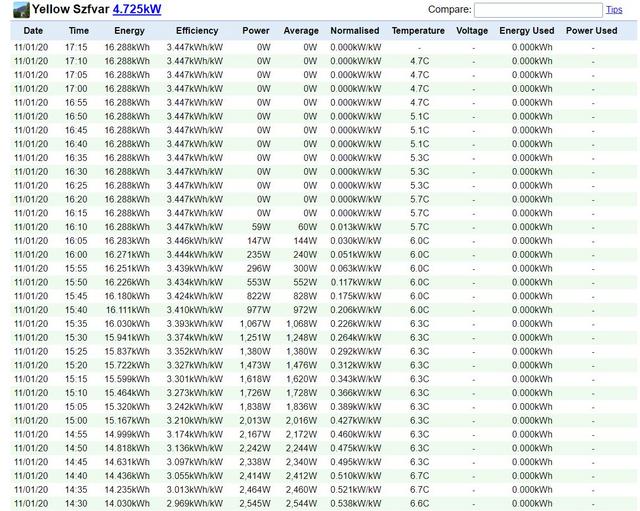Select power value 2,338W
Viewport: 640px width, 511px height.
click(x=255, y=462)
